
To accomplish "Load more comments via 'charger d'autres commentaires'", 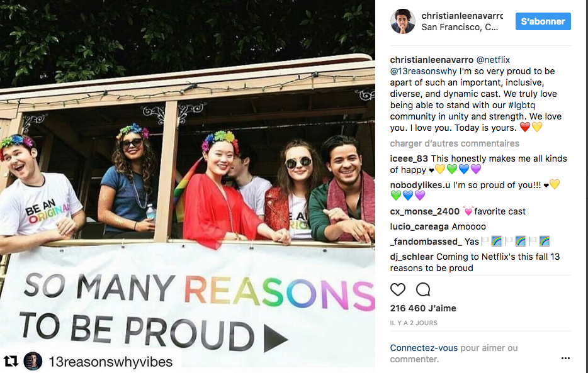I will pyautogui.click(x=455, y=143).
